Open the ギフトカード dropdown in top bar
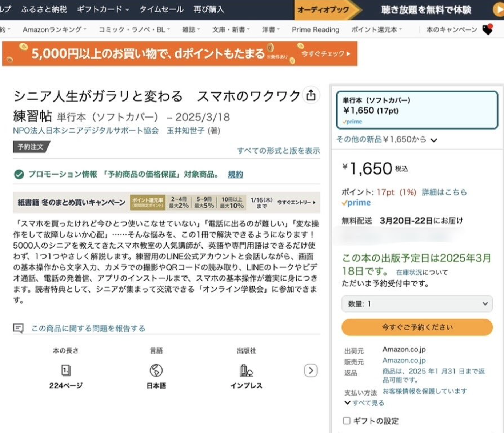The image size is (504, 433). (103, 9)
